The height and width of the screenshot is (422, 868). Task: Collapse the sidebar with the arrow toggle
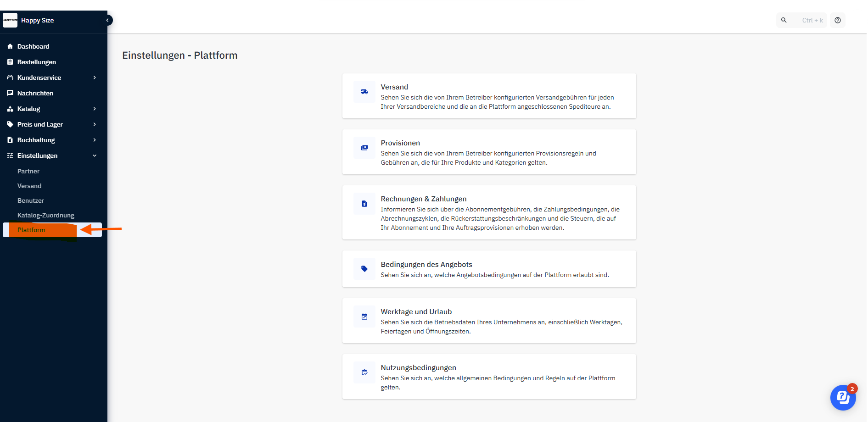tap(107, 20)
